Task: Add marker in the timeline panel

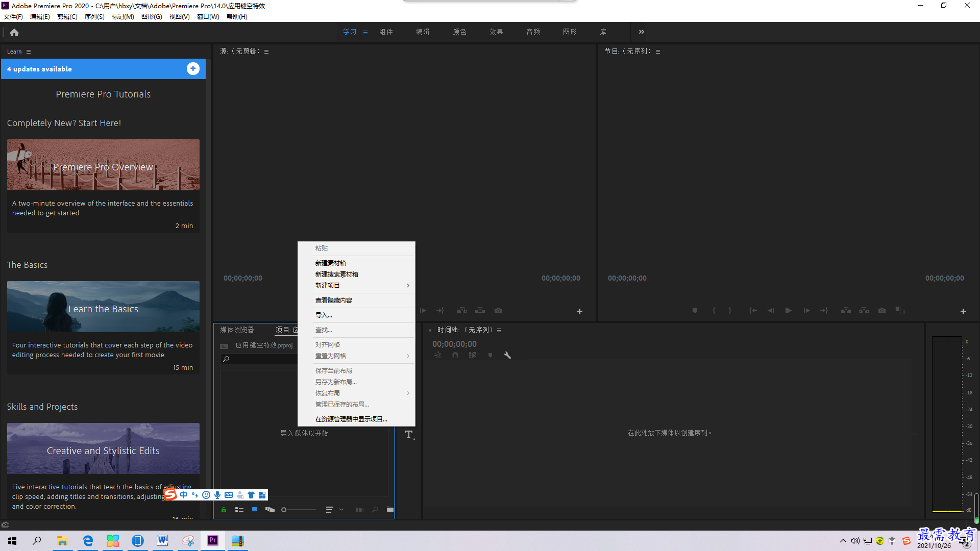Action: (490, 355)
